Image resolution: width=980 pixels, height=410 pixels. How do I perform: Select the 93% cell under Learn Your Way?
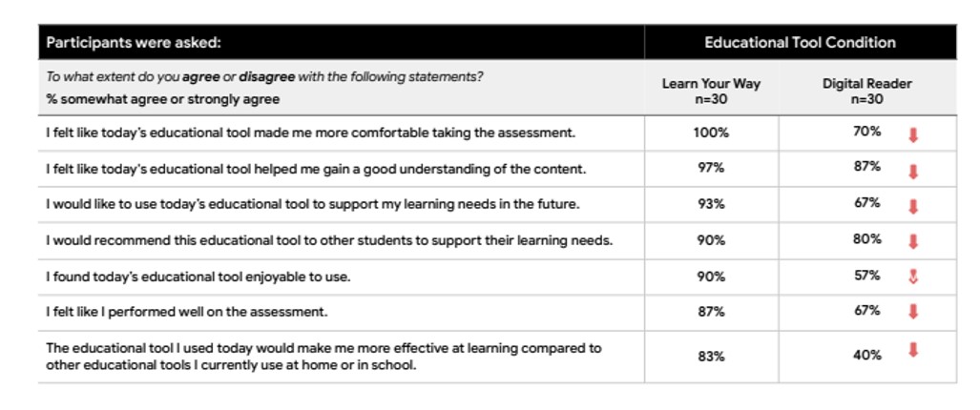(x=711, y=204)
